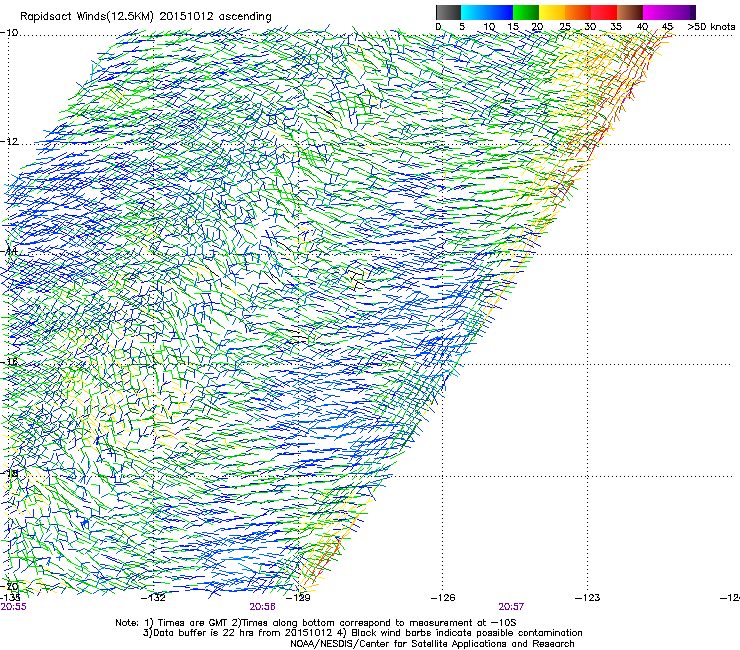Pick the brown 35-40 knots legend segment

pyautogui.click(x=630, y=12)
